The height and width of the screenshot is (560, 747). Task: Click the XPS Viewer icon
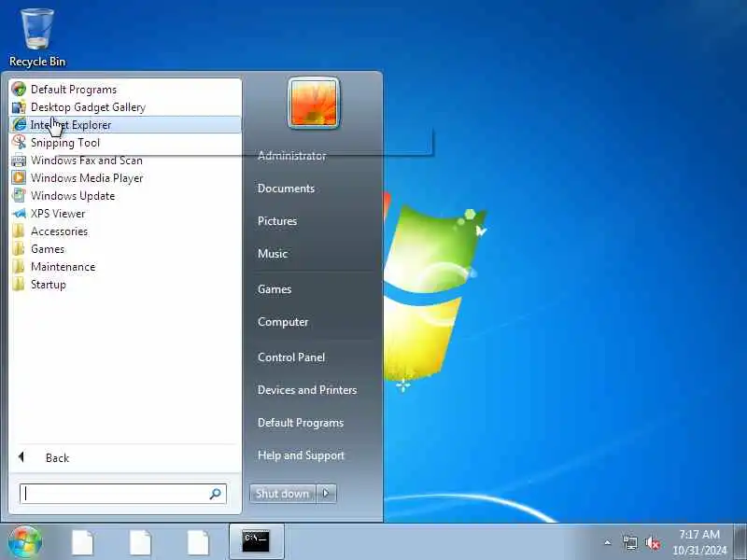19,214
